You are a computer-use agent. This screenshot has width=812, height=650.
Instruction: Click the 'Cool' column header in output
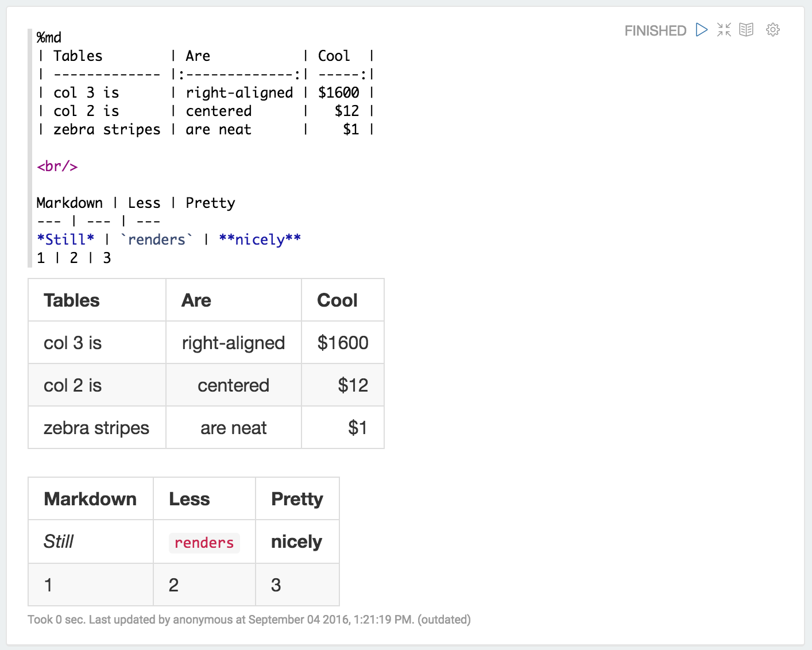(337, 300)
